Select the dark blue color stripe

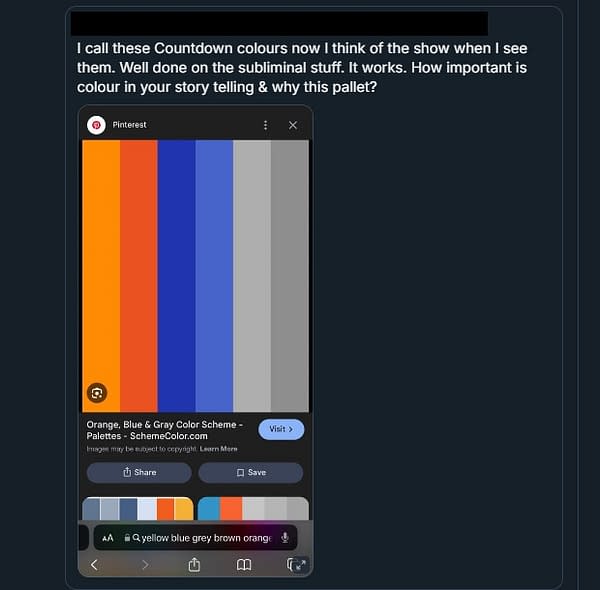point(176,276)
